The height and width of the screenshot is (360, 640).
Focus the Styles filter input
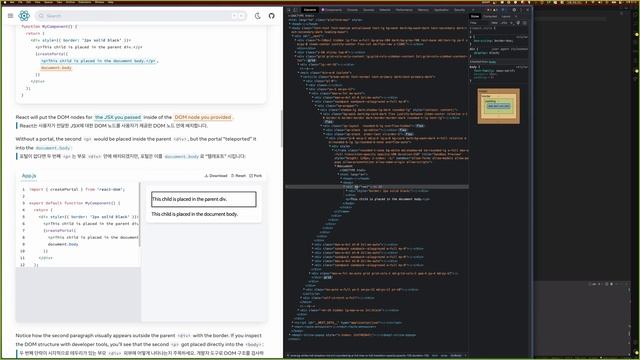tap(480, 23)
